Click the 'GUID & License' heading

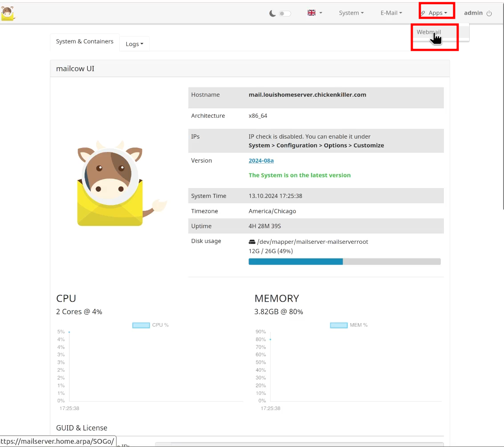tap(81, 428)
